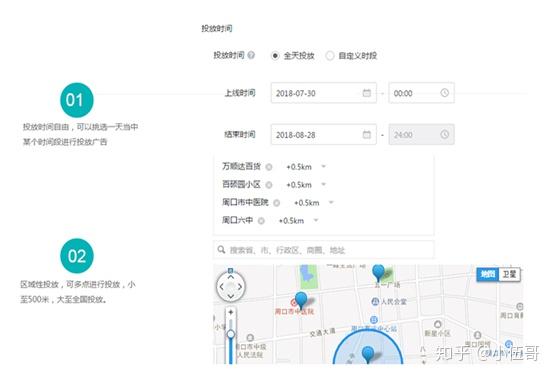The image size is (554, 377).
Task: Open radius dropdown for 周口六中
Action: tap(316, 220)
